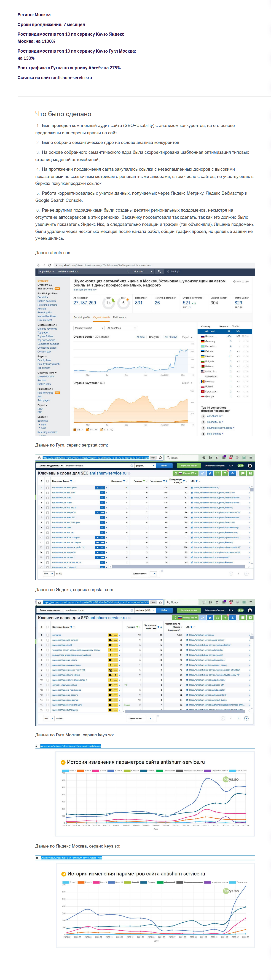Tick checkbox for шумоизоляция нива 2121 row
271x980 pixels.
(48, 517)
